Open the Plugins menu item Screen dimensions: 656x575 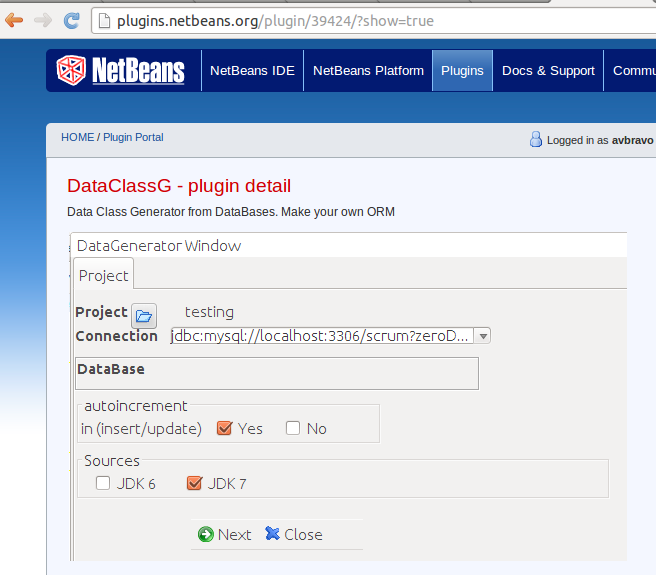[x=462, y=71]
